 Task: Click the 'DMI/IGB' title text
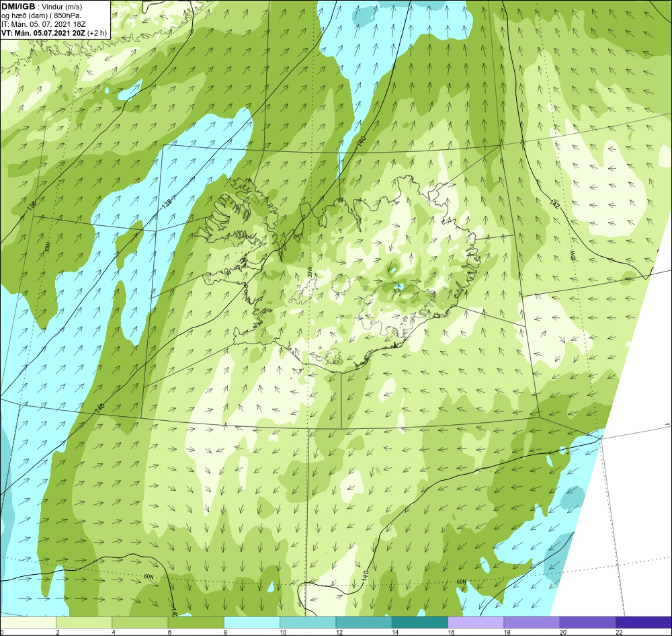click(x=18, y=7)
